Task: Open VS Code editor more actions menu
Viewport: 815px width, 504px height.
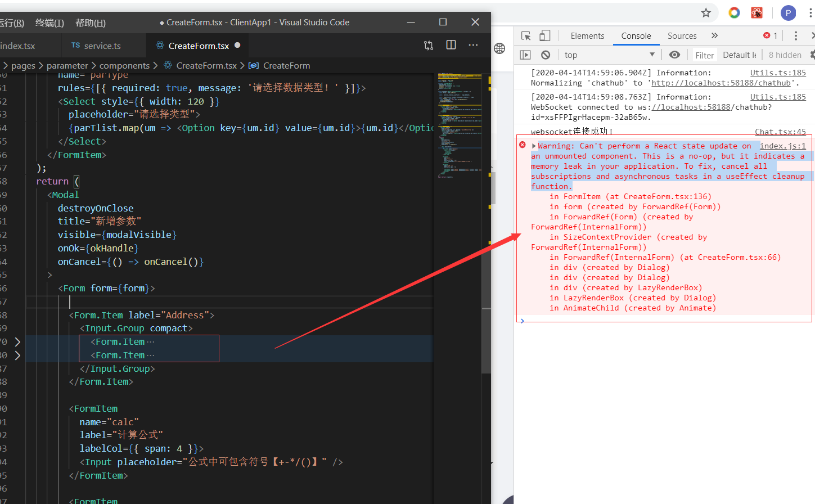Action: tap(472, 45)
